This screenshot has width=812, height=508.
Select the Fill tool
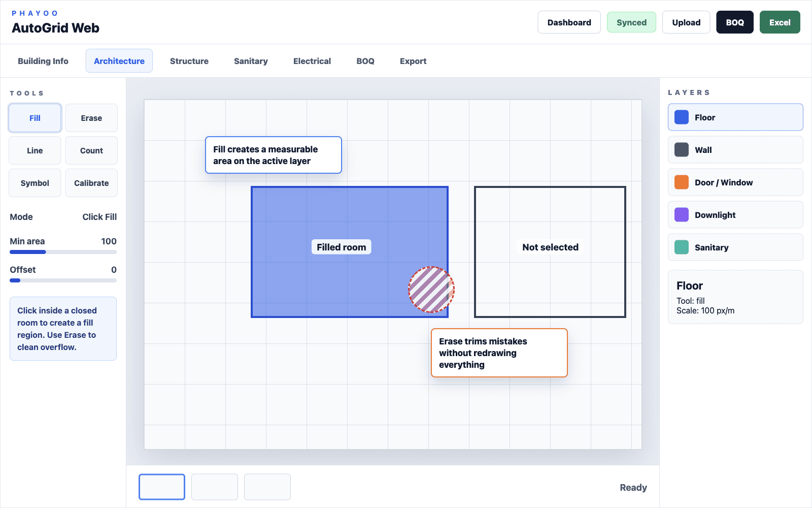click(x=35, y=118)
